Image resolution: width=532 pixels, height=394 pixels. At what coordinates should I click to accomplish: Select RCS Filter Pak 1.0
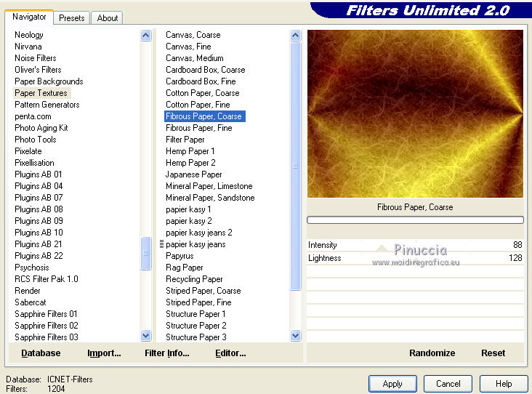pyautogui.click(x=47, y=279)
